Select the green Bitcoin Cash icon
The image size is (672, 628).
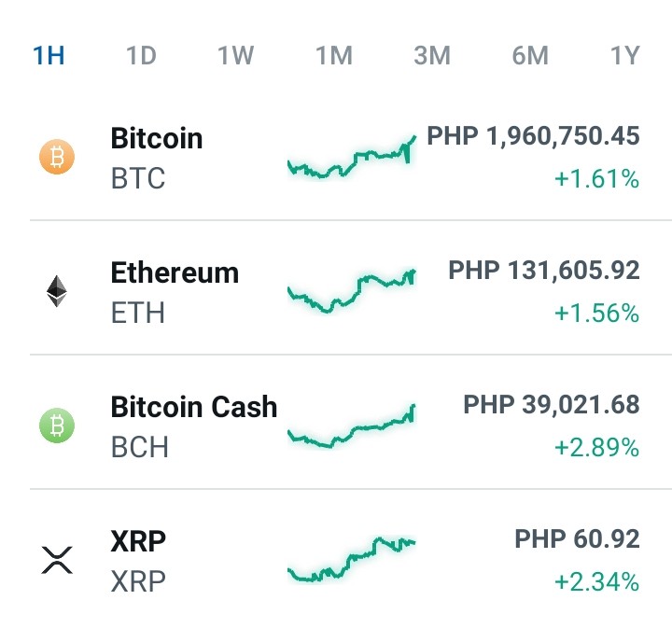pyautogui.click(x=57, y=426)
